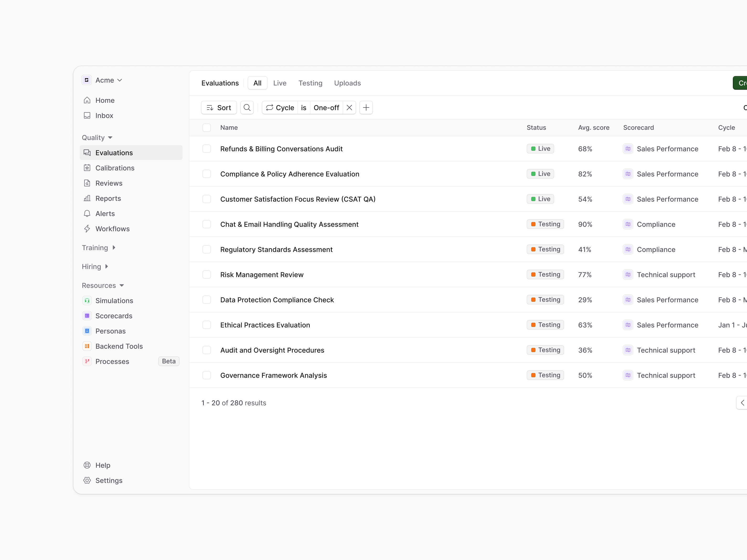Remove the Cycle filter with X
Screen dimensions: 747x560
coord(349,108)
